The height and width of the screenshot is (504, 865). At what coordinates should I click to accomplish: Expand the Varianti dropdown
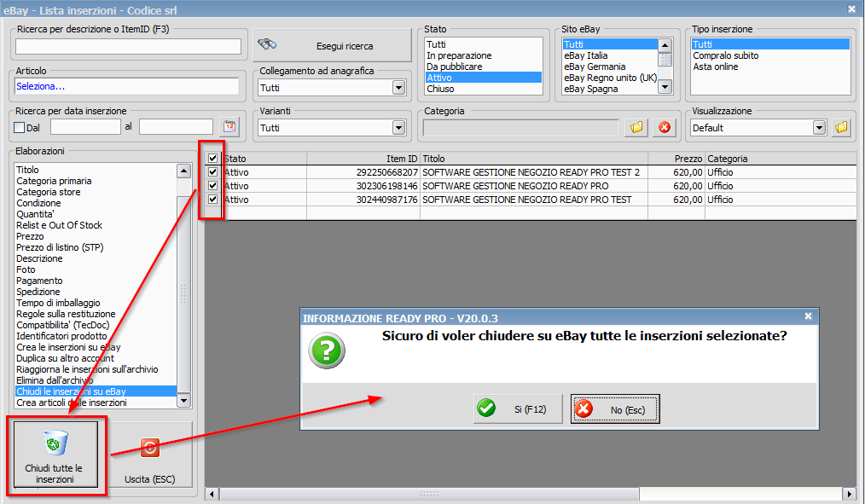pyautogui.click(x=399, y=128)
